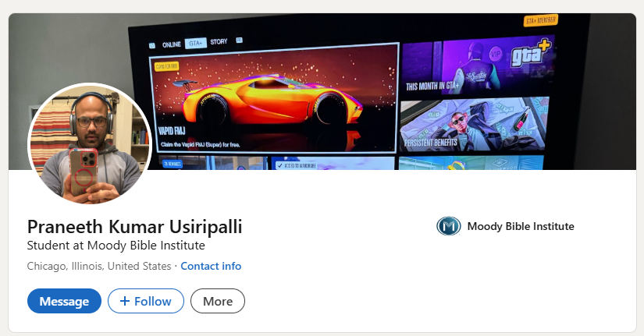Send a message with the Message button

click(x=64, y=301)
